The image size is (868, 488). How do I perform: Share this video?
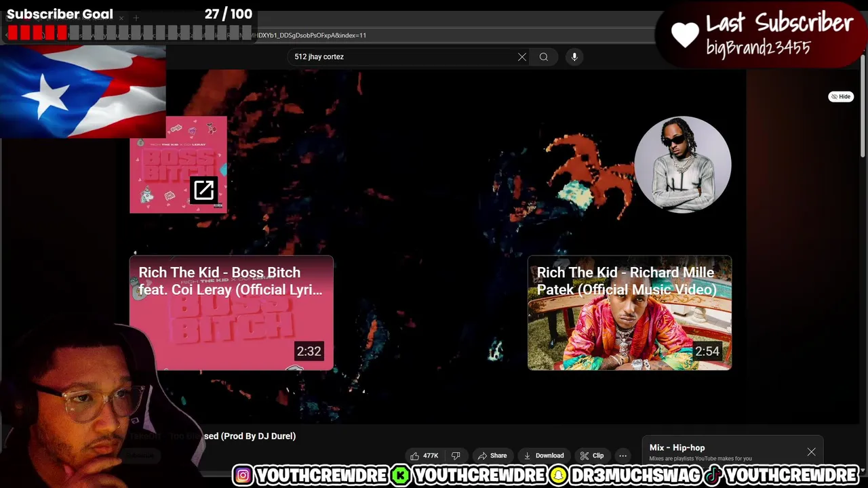click(492, 455)
